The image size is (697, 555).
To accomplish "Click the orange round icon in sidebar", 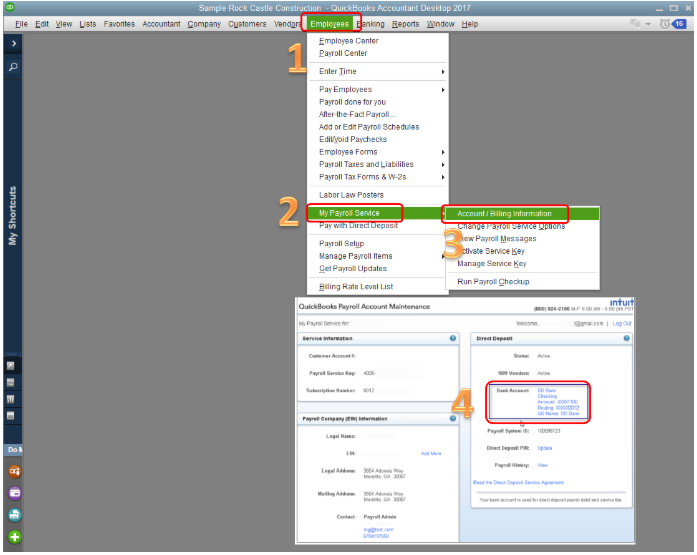I will coord(14,471).
